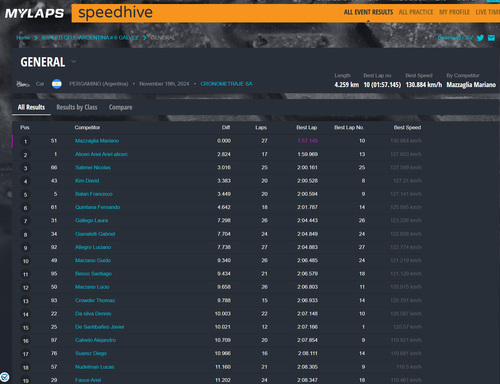
Task: Share results via Twitter bird icon
Action: point(480,38)
